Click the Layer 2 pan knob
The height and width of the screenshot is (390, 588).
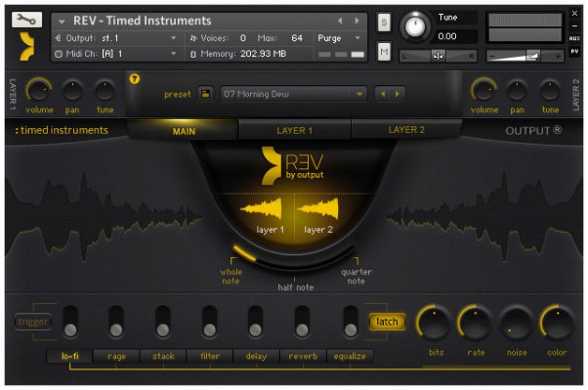[x=517, y=91]
